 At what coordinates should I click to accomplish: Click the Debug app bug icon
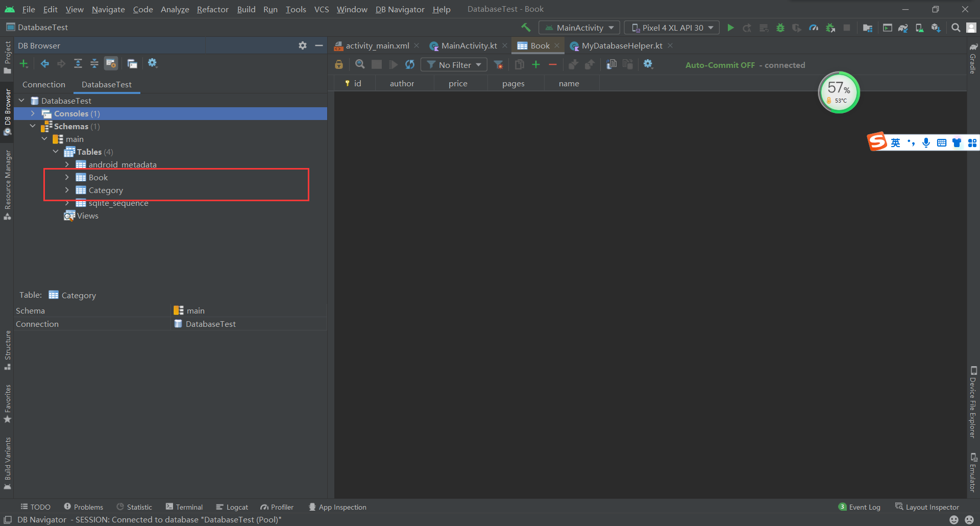coord(780,28)
